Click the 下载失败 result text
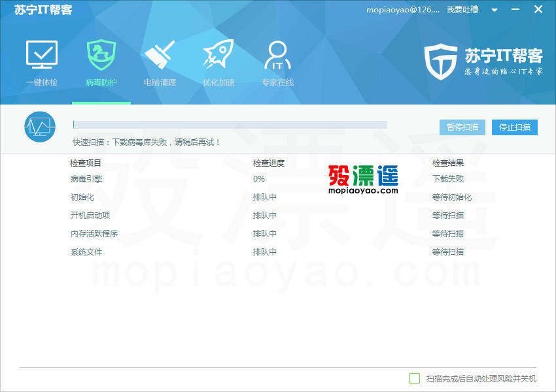Image resolution: width=556 pixels, height=392 pixels. pos(448,179)
